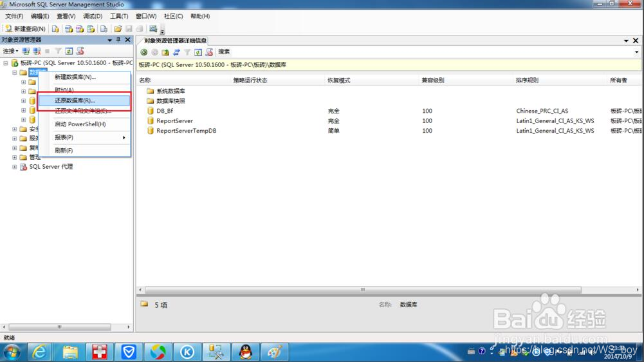This screenshot has width=644, height=362.
Task: Collapse the 板砖-PC server node
Action: tap(6, 63)
